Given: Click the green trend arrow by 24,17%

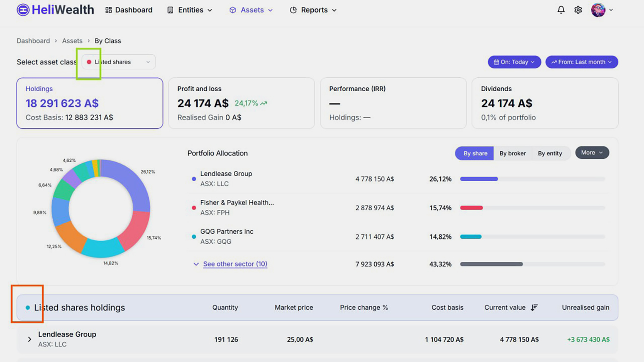Looking at the screenshot, I should [x=263, y=103].
